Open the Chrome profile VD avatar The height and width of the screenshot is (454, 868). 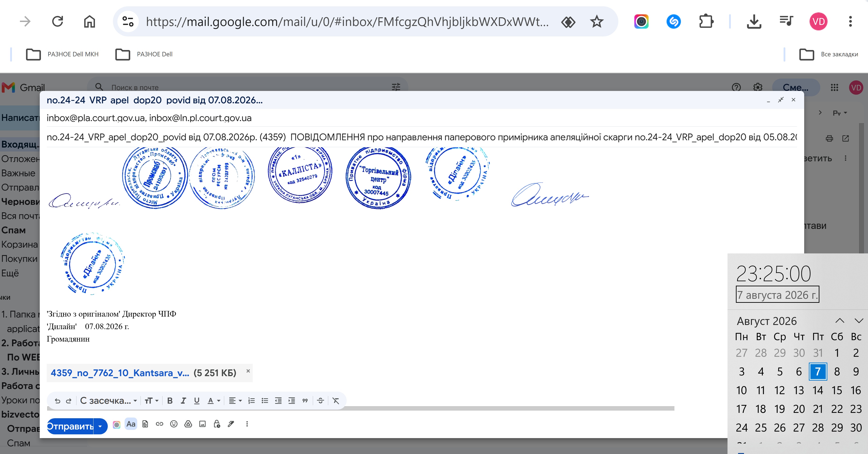point(818,22)
